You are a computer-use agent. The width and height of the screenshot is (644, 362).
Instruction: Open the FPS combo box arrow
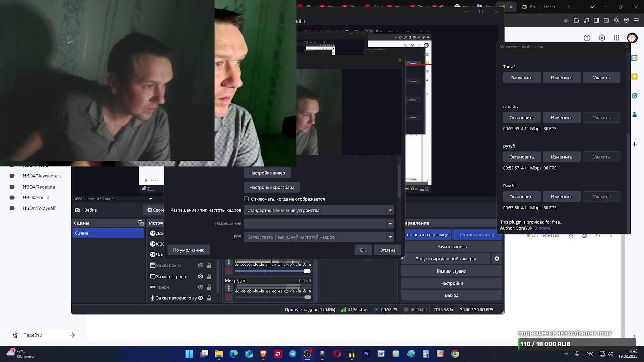click(390, 237)
